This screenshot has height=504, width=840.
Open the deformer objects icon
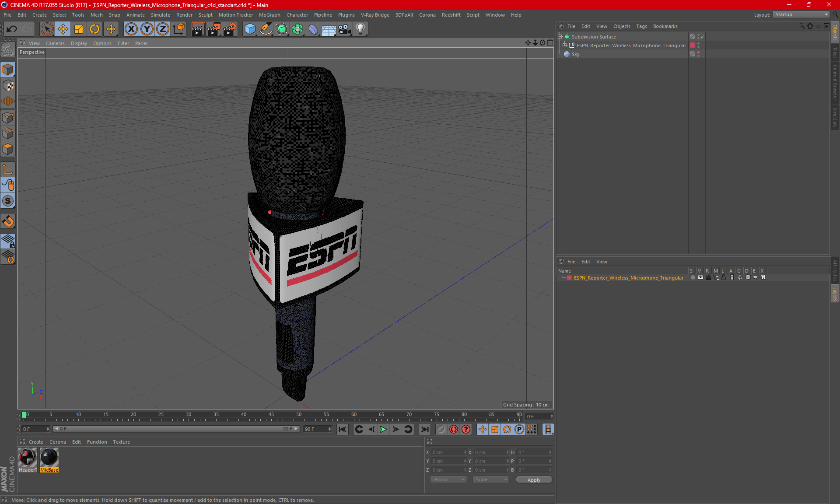pos(313,29)
